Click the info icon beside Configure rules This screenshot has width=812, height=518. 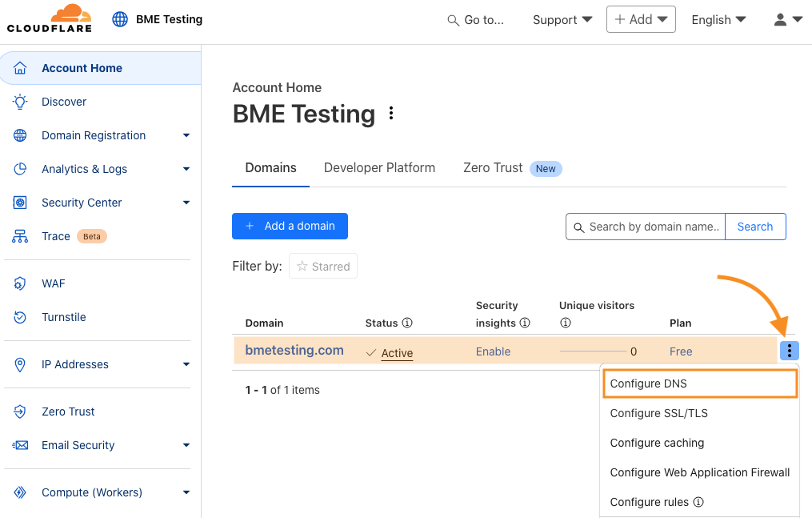tap(698, 502)
